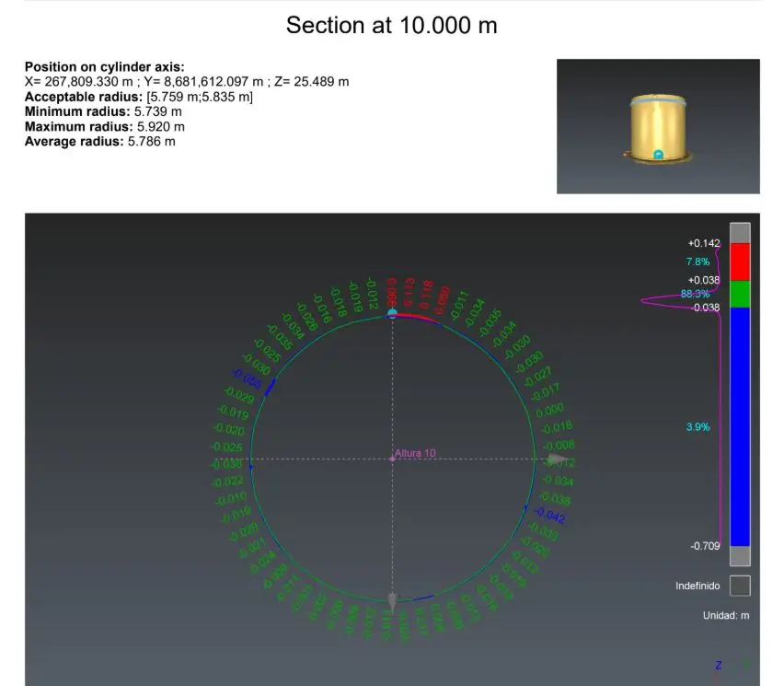784x686 pixels.
Task: Click the golden tank 3D thumbnail
Action: pos(658,128)
